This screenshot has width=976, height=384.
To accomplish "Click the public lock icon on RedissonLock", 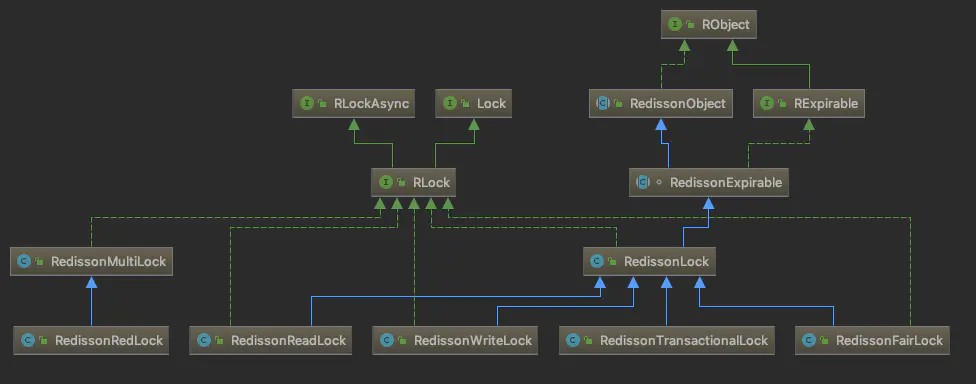I will (x=613, y=262).
